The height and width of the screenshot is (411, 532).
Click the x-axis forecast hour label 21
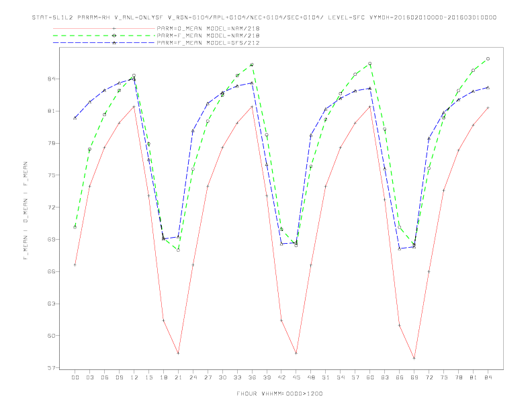click(178, 377)
